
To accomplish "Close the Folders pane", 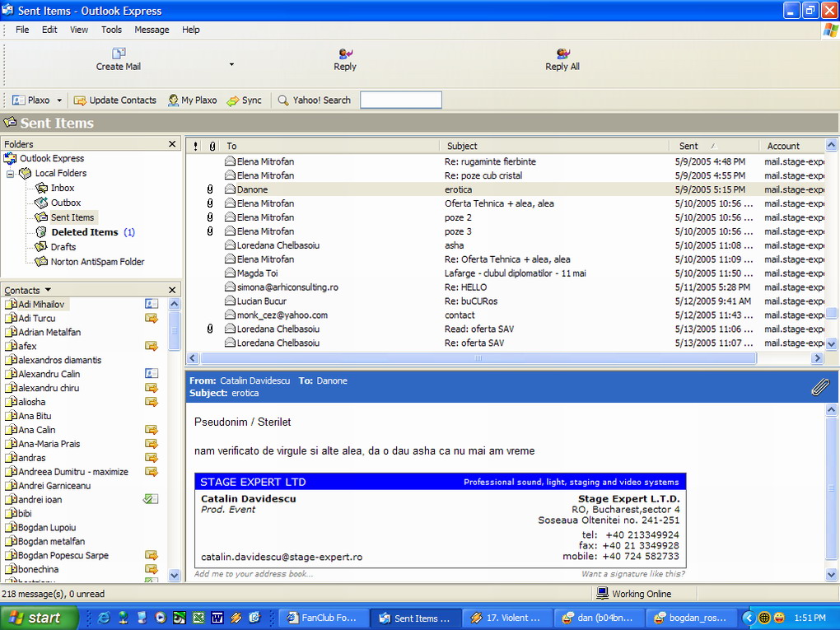I will pyautogui.click(x=172, y=144).
